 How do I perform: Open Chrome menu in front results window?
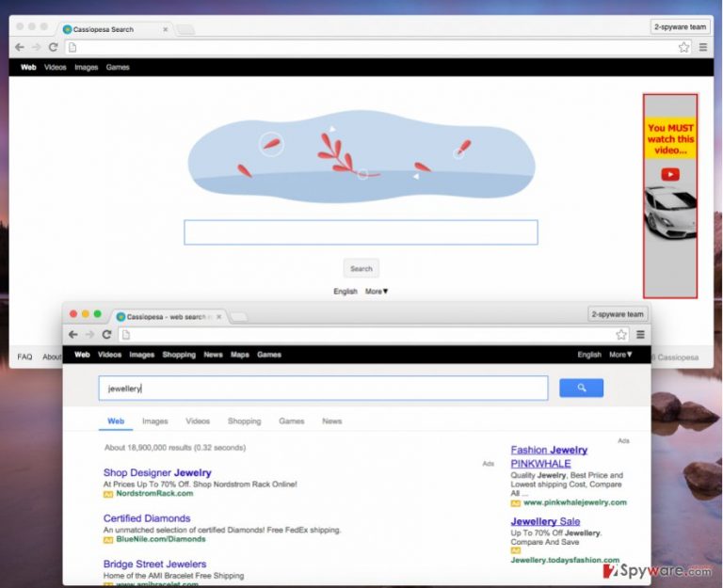pyautogui.click(x=640, y=335)
